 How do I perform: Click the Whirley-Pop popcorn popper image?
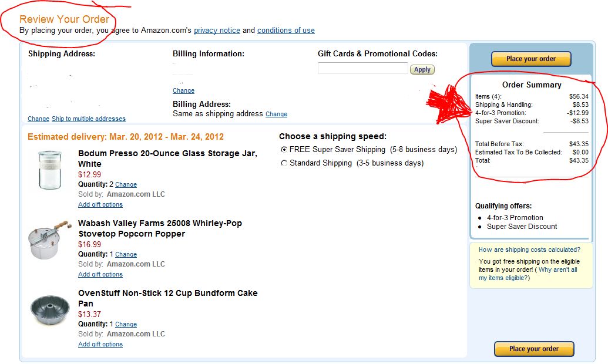point(49,240)
